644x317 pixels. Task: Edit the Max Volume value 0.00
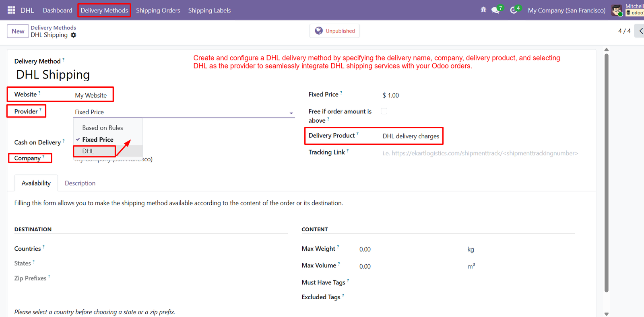pos(365,266)
